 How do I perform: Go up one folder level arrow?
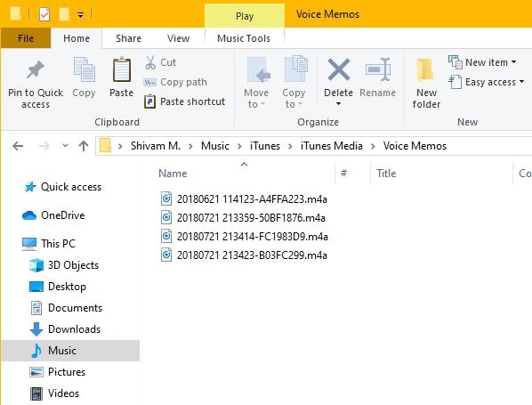point(84,146)
